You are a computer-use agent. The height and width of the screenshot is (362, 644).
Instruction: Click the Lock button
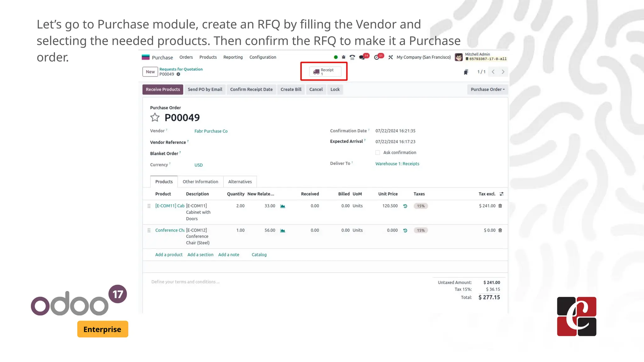point(335,90)
